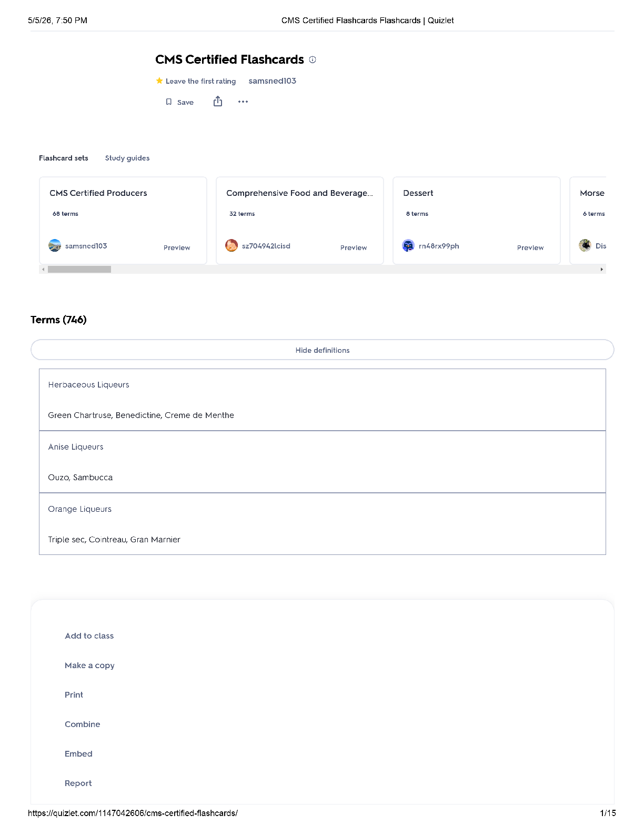The height and width of the screenshot is (834, 644).
Task: Click rn48rx99ph username on the Dessert card
Action: coord(439,246)
